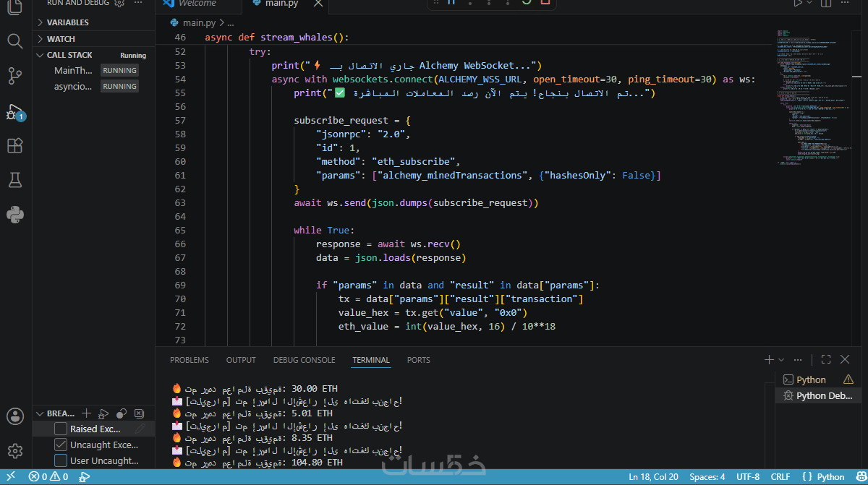Open terminal panel more actions ellipsis
This screenshot has height=485, width=868.
tap(798, 359)
